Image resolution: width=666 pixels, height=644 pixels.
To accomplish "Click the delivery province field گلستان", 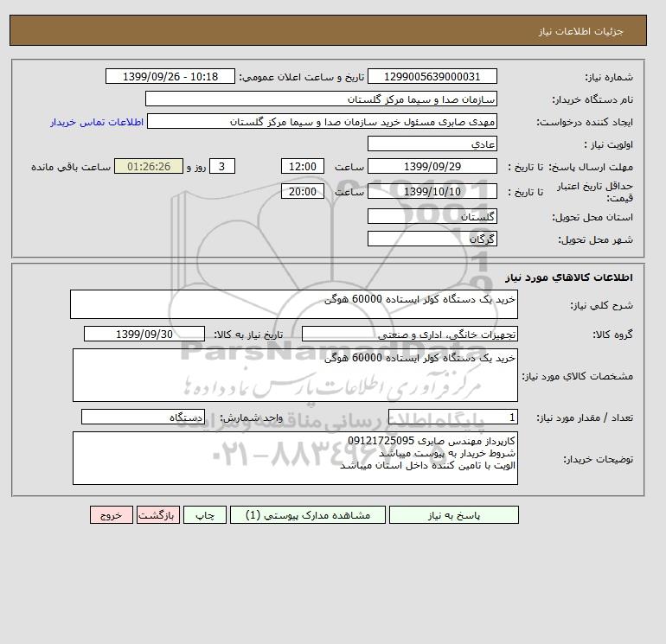I will (x=432, y=216).
